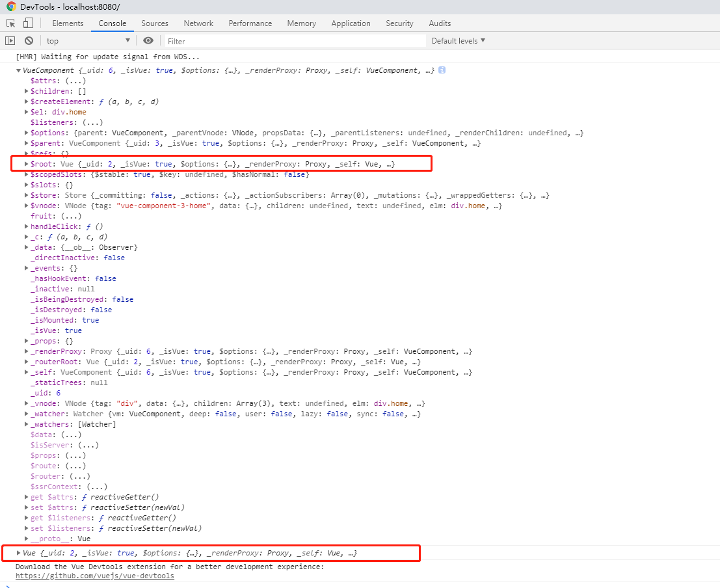Focus the console Filter input

click(x=295, y=42)
